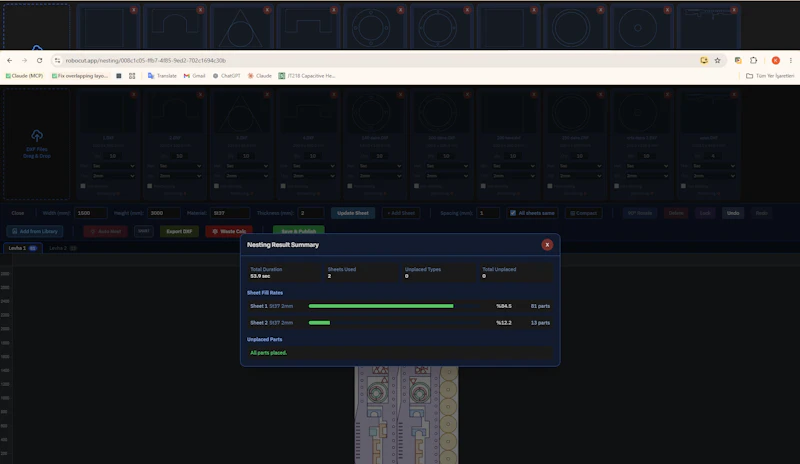
Task: Click the Waste Calc button
Action: (x=229, y=231)
